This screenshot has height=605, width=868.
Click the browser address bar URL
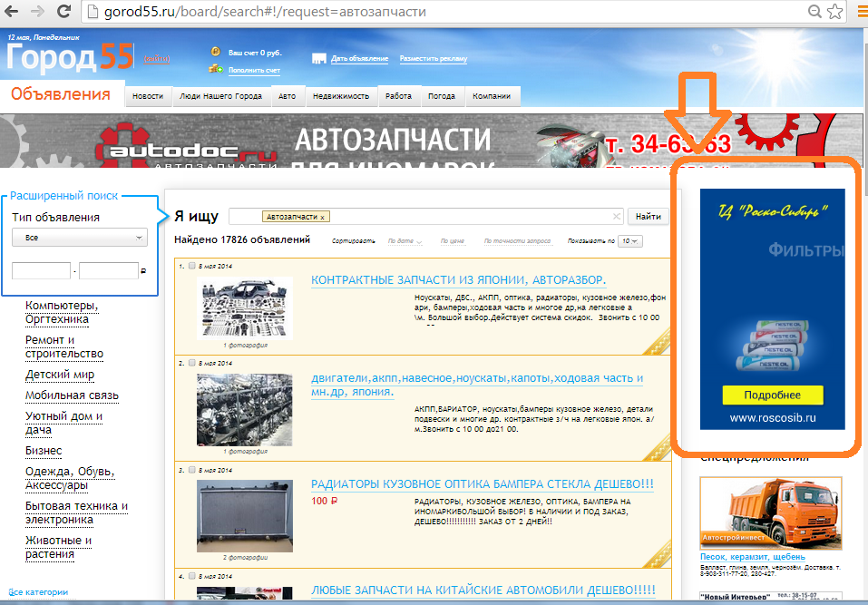265,12
